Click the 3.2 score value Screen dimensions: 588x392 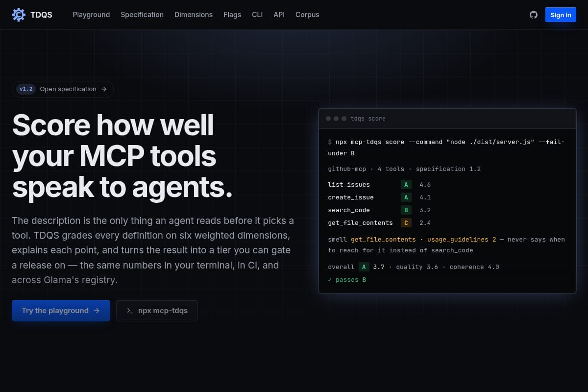click(x=425, y=210)
